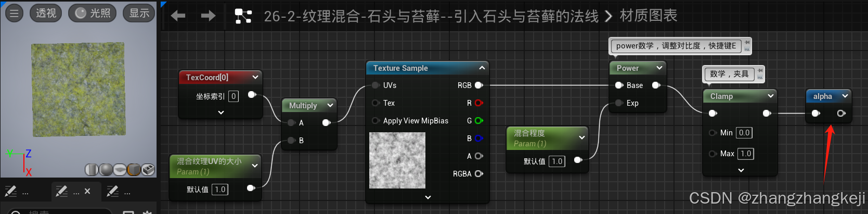
Task: Set preview mesh to plane
Action: [120, 170]
